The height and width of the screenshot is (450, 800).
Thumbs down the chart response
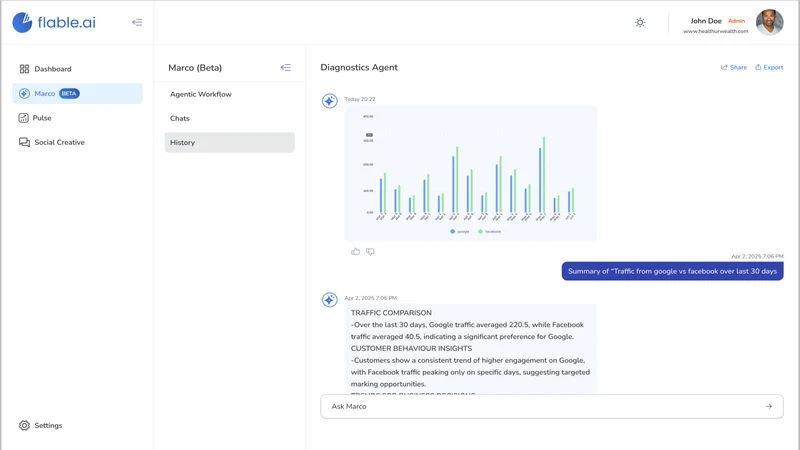(370, 252)
